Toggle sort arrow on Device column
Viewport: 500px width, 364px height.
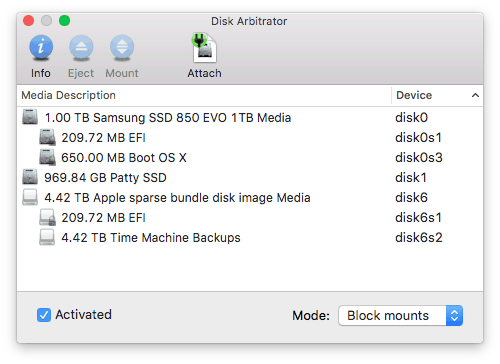click(x=475, y=95)
